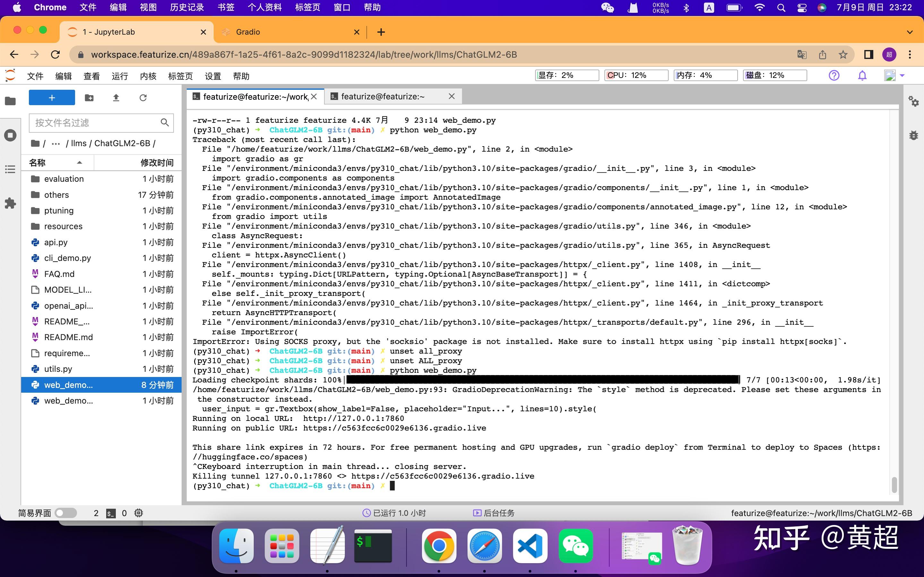924x577 pixels.
Task: Click the new launcher plus button
Action: click(x=52, y=98)
